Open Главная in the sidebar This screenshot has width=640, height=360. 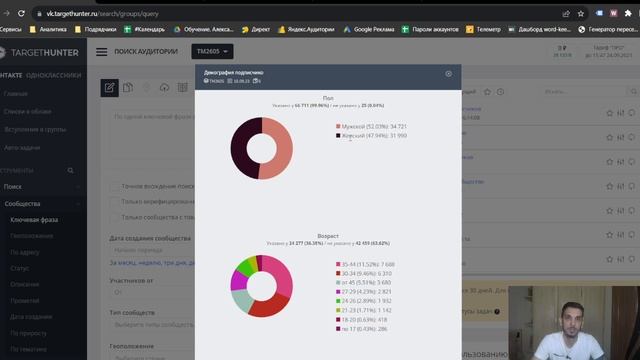16,94
